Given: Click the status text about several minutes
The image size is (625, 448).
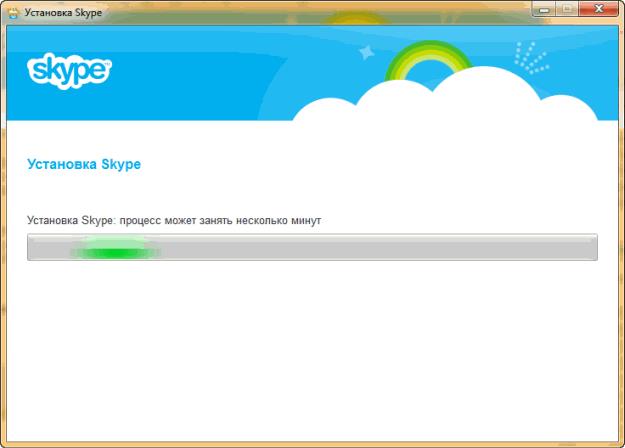Looking at the screenshot, I should (174, 219).
